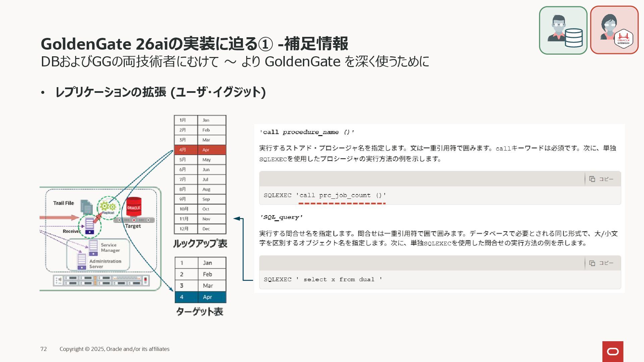Click the 'call procedure_name ()' heading
Screen dimensions: 644x362
click(x=307, y=132)
